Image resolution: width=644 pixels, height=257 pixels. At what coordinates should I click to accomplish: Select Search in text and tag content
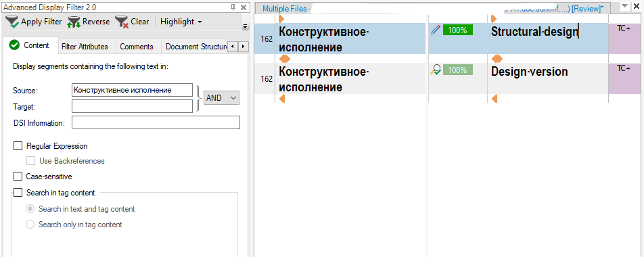(x=30, y=209)
